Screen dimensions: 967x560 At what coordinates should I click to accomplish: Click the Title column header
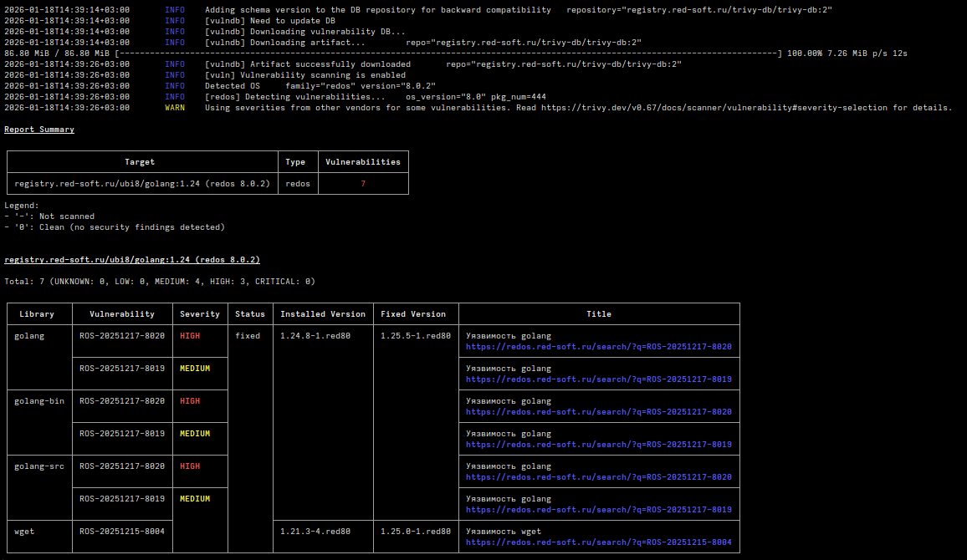pos(599,314)
